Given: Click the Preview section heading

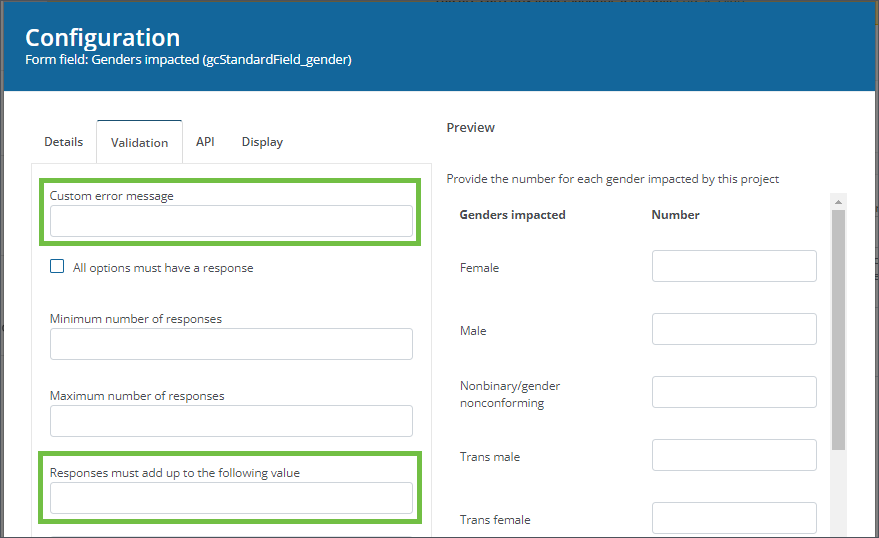Looking at the screenshot, I should click(471, 128).
